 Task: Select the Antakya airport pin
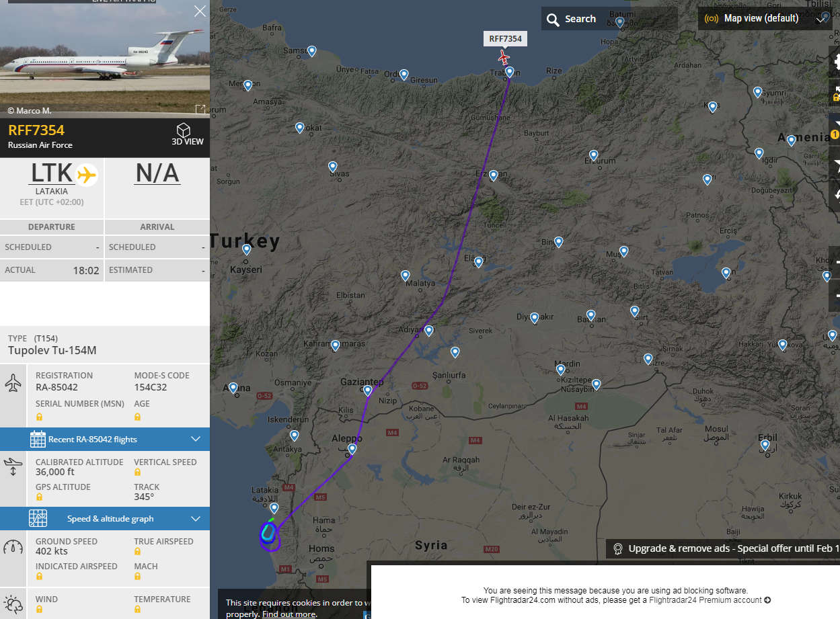[x=294, y=435]
